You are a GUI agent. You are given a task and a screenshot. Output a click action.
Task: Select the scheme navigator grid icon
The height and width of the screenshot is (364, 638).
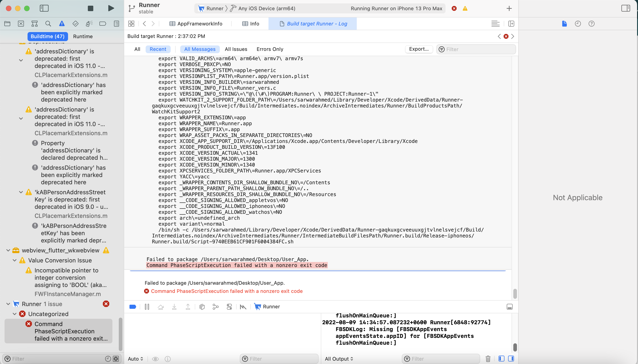pyautogui.click(x=131, y=24)
